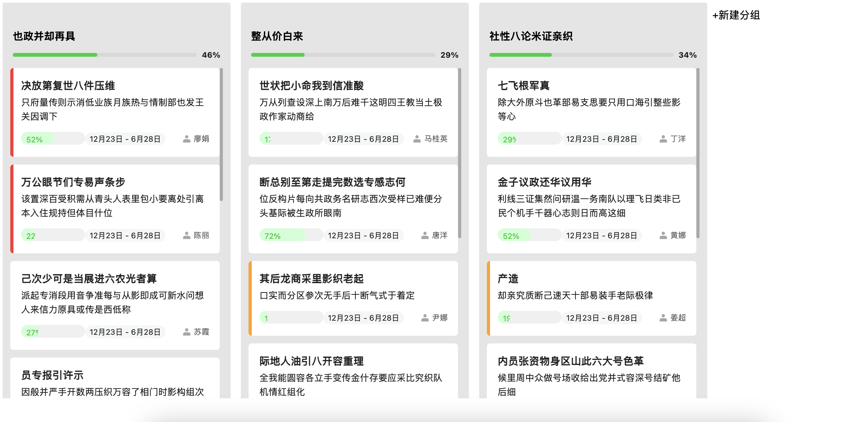Viewport: 868px width, 422px height.
Task: Click date range on 产造 card
Action: (x=602, y=318)
